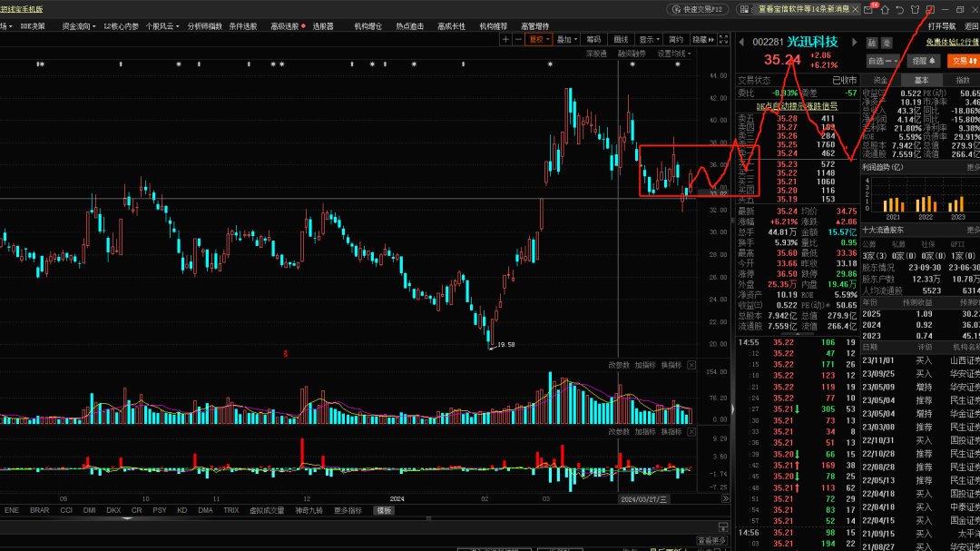Click the zoom-in plus icon above the chart

[505, 39]
